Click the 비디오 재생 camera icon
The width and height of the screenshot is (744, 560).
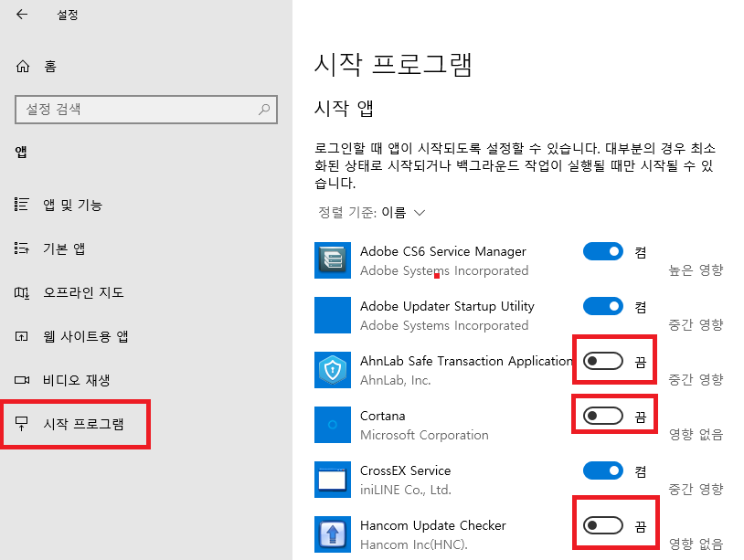tap(22, 380)
